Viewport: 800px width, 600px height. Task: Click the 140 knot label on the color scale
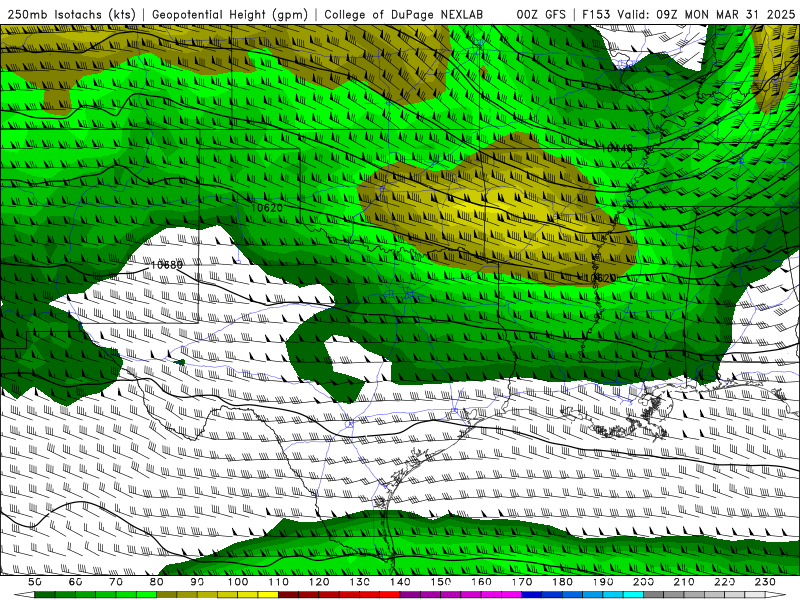[400, 582]
